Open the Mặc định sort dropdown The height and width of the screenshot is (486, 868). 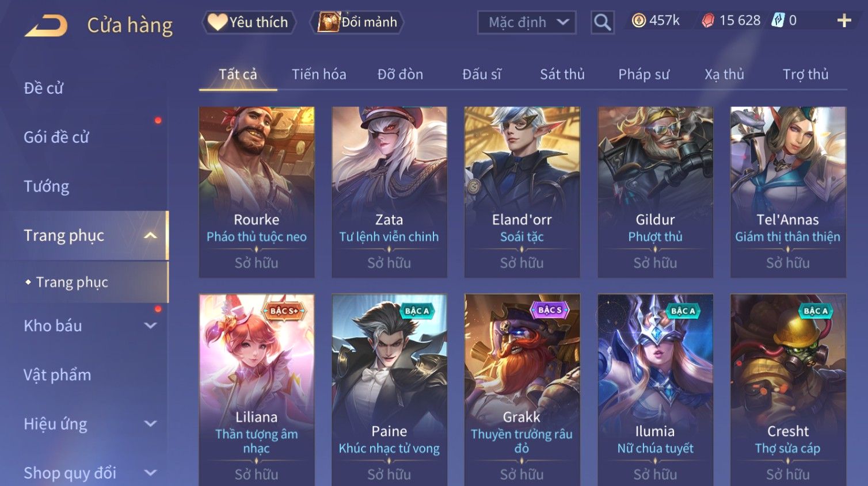tap(527, 22)
